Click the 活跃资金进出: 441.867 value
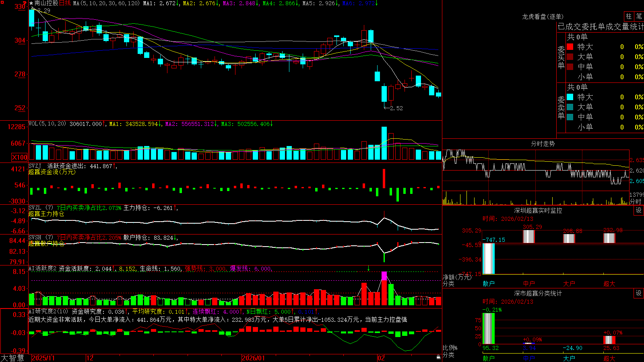Viewport: 644px width, 362px height. click(82, 166)
